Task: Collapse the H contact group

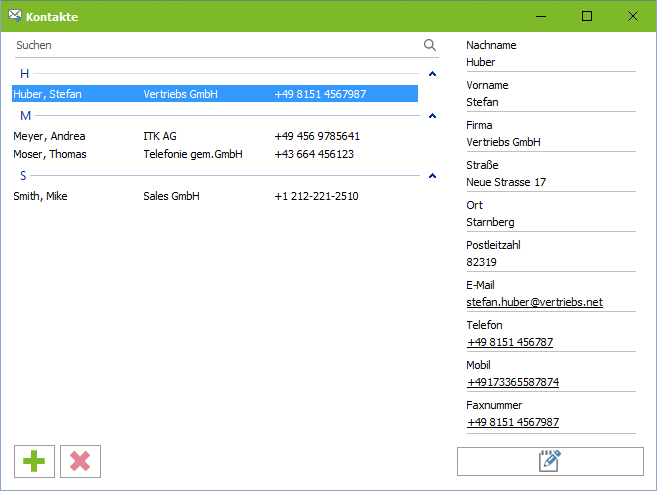Action: (432, 74)
